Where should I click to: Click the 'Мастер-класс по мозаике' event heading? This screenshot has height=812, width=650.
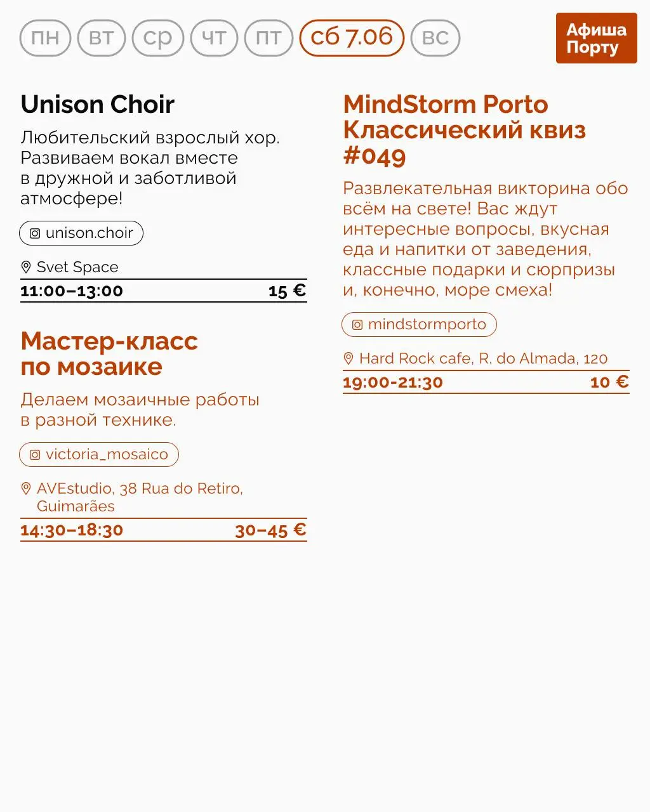coord(109,354)
